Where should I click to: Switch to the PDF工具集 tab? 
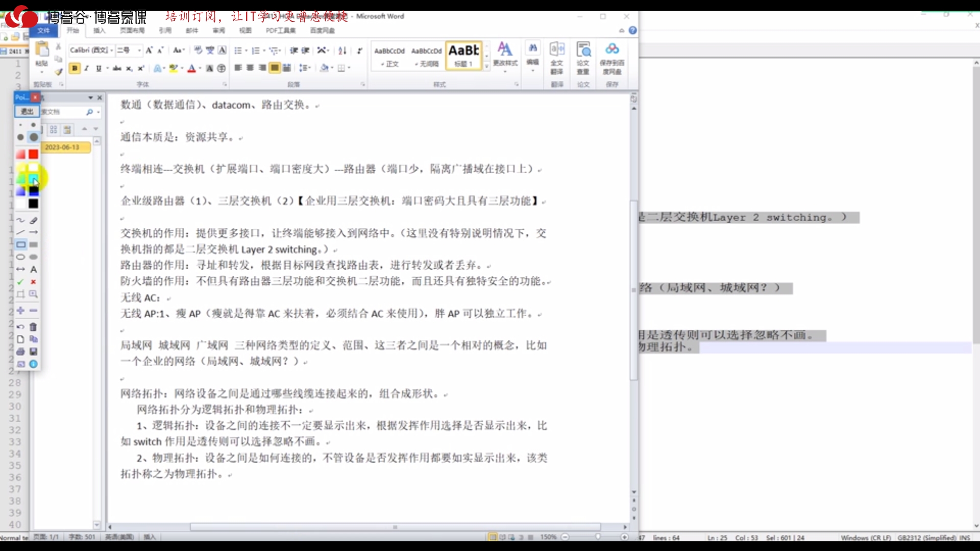[x=281, y=31]
